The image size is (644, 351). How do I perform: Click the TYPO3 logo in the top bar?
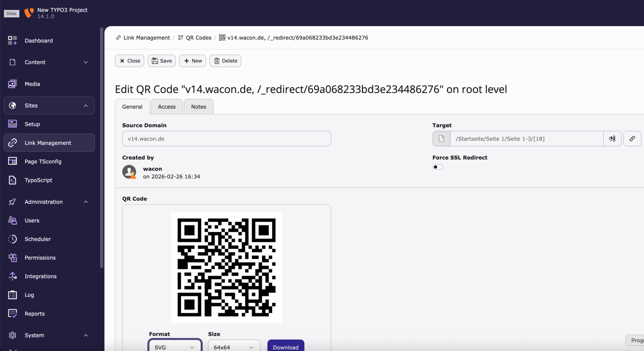(29, 13)
